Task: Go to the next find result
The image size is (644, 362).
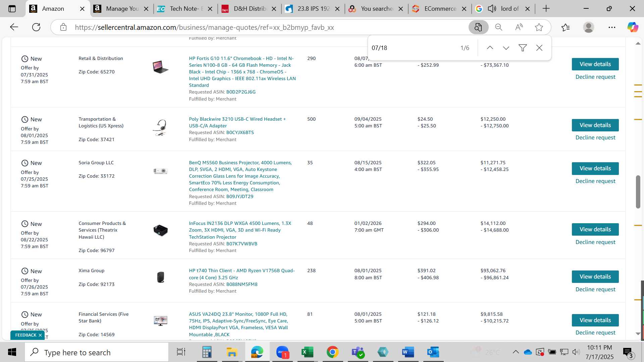Action: [506, 48]
